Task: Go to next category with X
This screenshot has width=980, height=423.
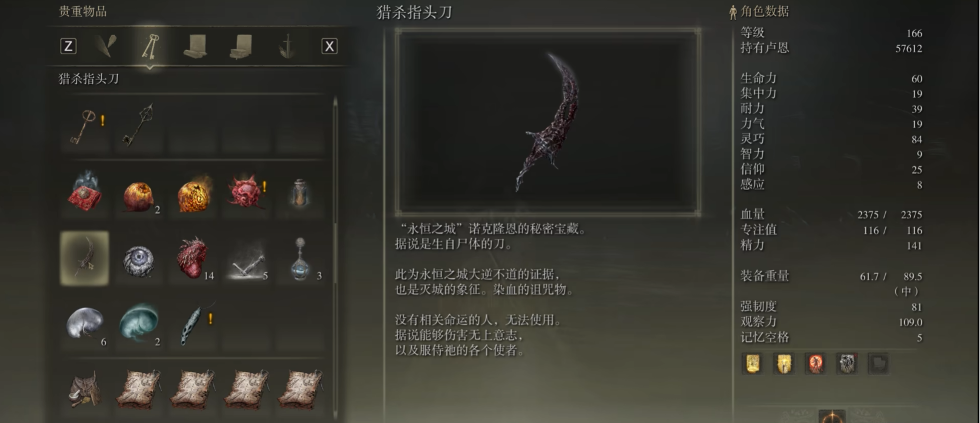Action: point(329,46)
